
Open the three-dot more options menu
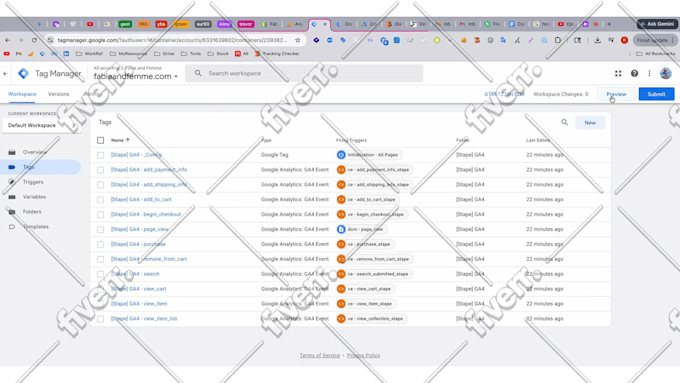coord(649,73)
